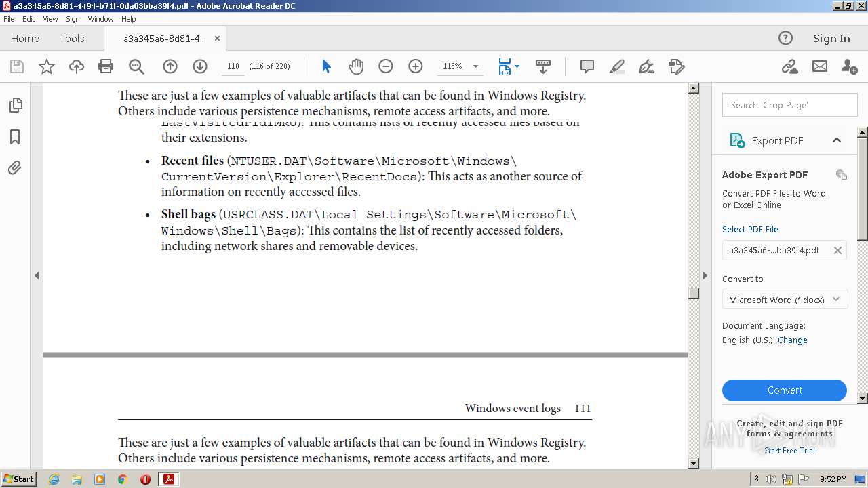Go to the next page
868x488 pixels.
click(x=199, y=66)
